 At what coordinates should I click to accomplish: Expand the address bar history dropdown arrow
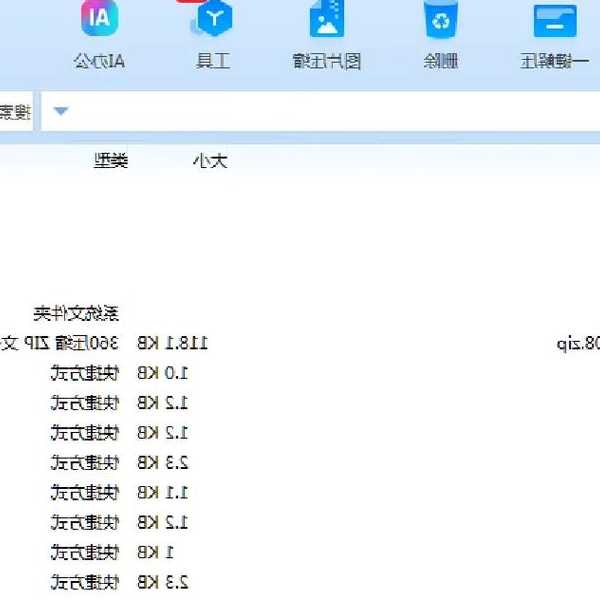[60, 111]
